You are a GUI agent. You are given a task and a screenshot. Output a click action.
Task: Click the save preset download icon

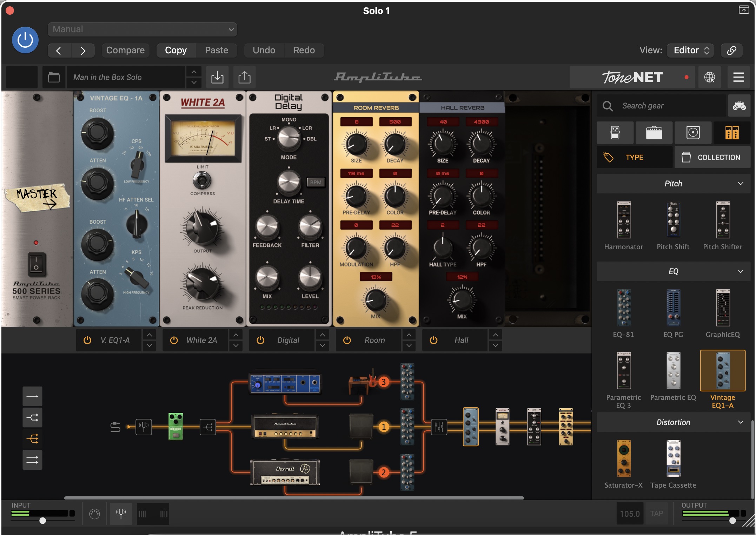[x=217, y=77]
